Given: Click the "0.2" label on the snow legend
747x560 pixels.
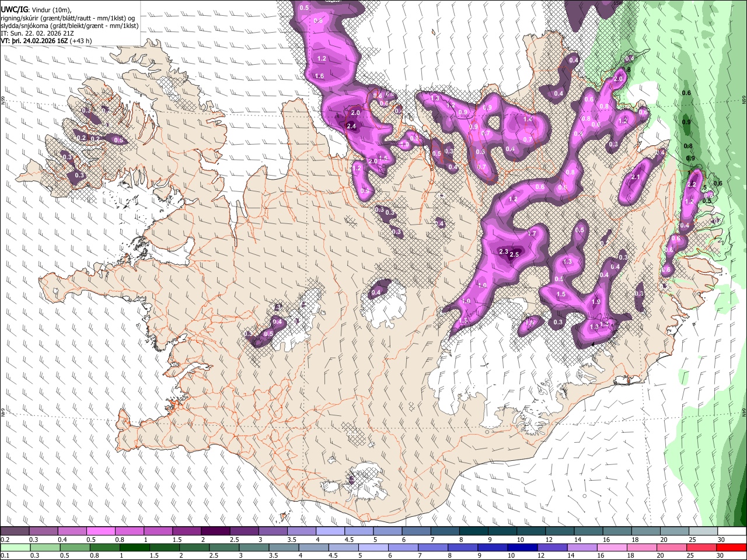Looking at the screenshot, I should [5, 540].
